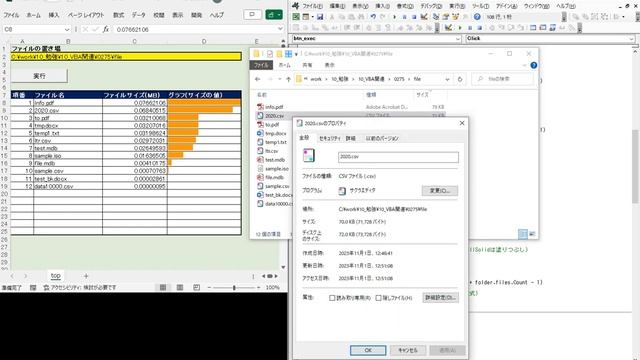Add a new sheet with the plus icon
This screenshot has width=640, height=360.
click(x=86, y=276)
